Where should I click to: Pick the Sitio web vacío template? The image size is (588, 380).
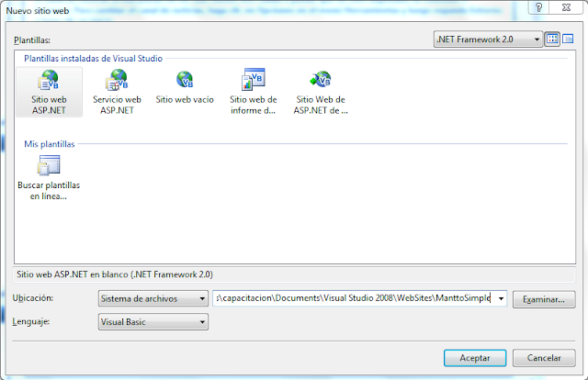[185, 87]
